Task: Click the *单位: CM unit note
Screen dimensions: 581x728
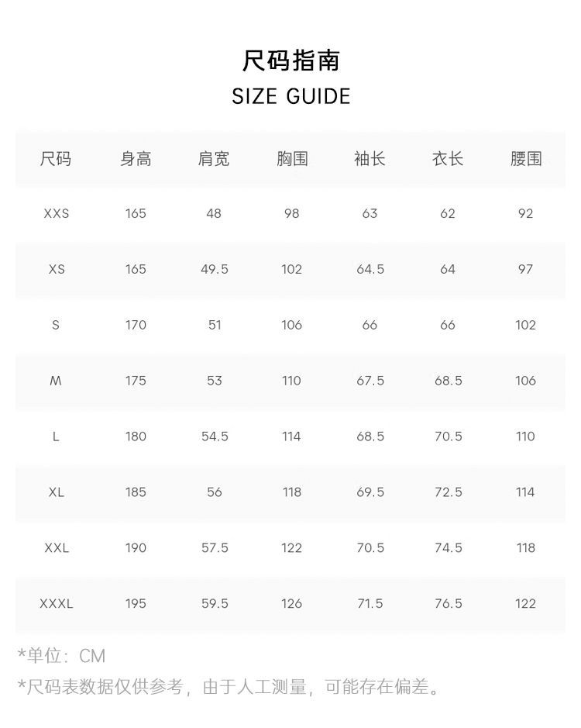Action: click(61, 656)
